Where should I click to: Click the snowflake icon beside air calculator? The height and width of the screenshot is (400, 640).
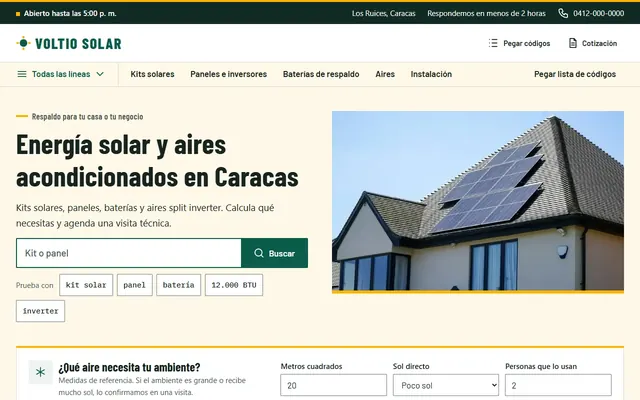(40, 372)
